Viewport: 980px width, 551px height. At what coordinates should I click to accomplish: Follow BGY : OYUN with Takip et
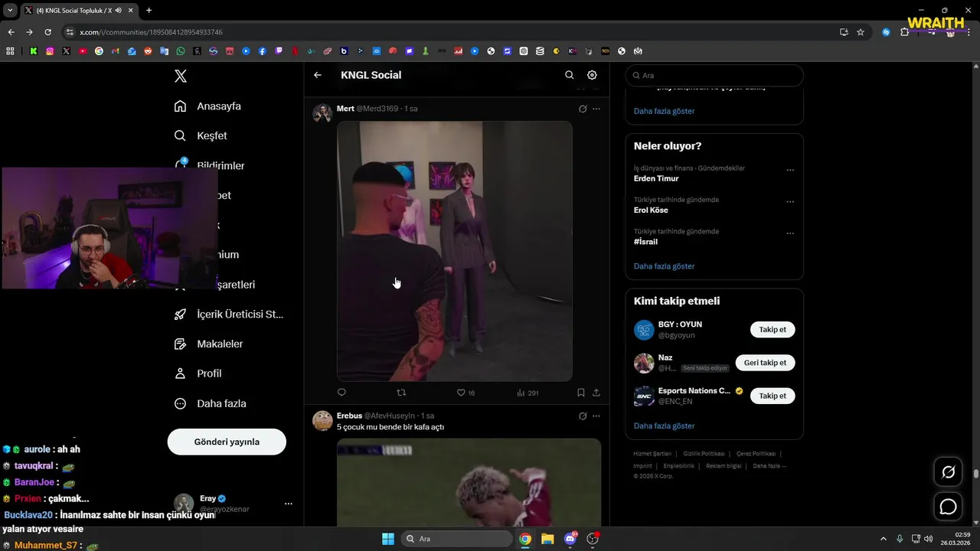pos(773,330)
